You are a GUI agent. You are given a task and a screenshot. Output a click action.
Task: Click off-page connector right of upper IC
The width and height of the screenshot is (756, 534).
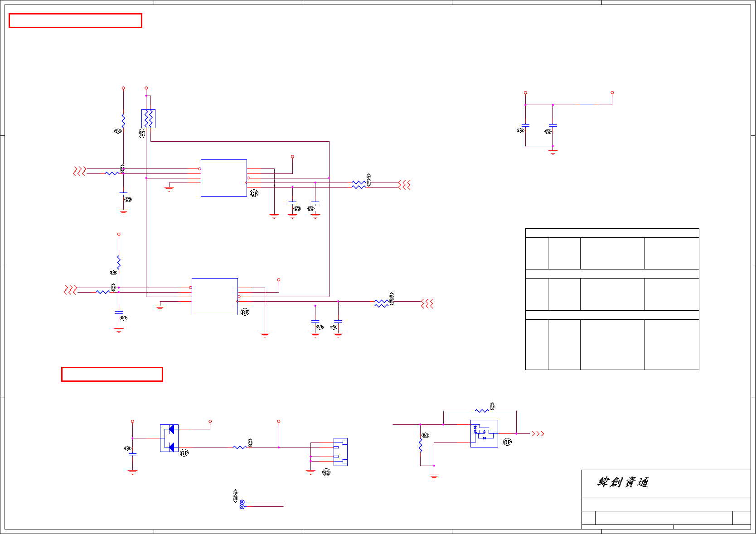pyautogui.click(x=405, y=185)
